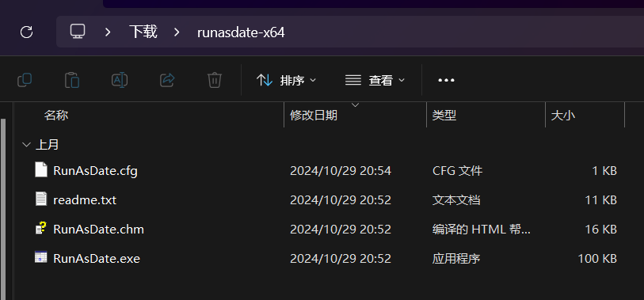
Task: Go to 下载 folder in breadcrumb
Action: [x=143, y=32]
